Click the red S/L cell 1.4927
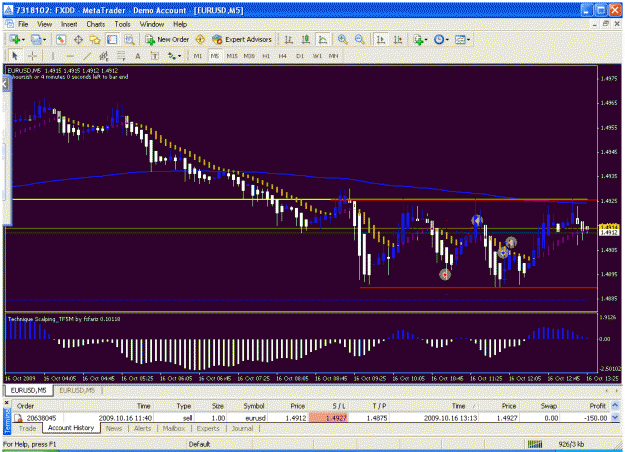Viewport: 625px width, 452px height. (x=329, y=418)
